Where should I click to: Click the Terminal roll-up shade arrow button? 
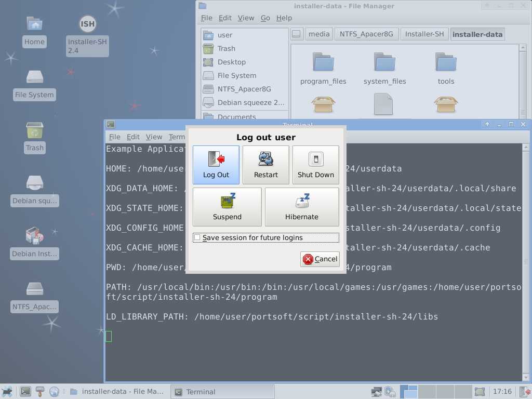click(x=487, y=125)
